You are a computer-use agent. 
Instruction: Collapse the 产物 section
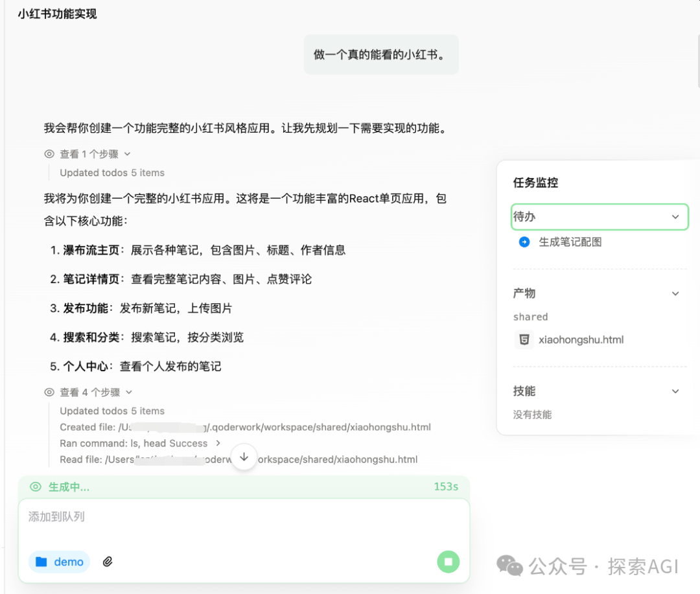(x=676, y=293)
